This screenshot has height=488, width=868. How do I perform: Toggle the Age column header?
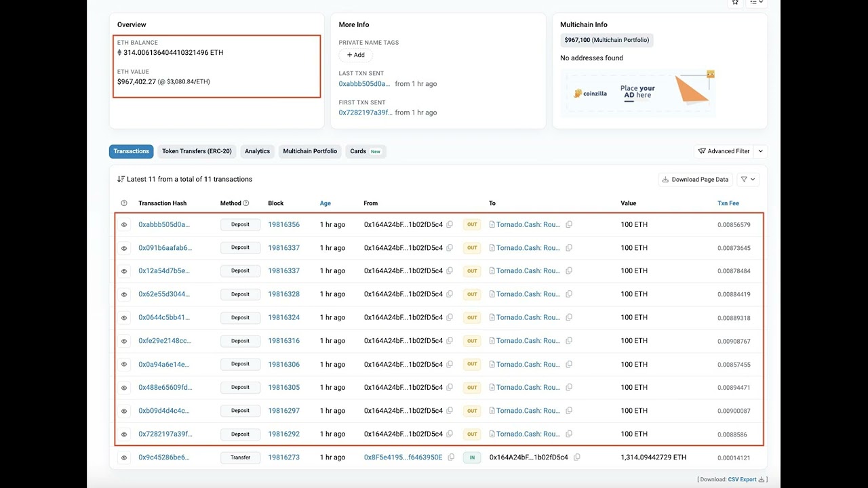point(325,203)
